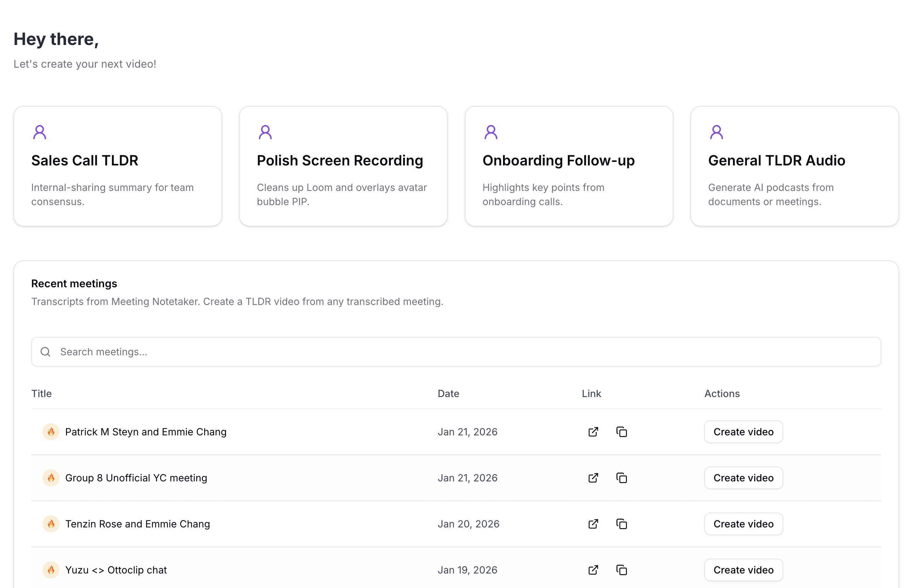Copy link for Patrick M Steyn meeting

621,432
